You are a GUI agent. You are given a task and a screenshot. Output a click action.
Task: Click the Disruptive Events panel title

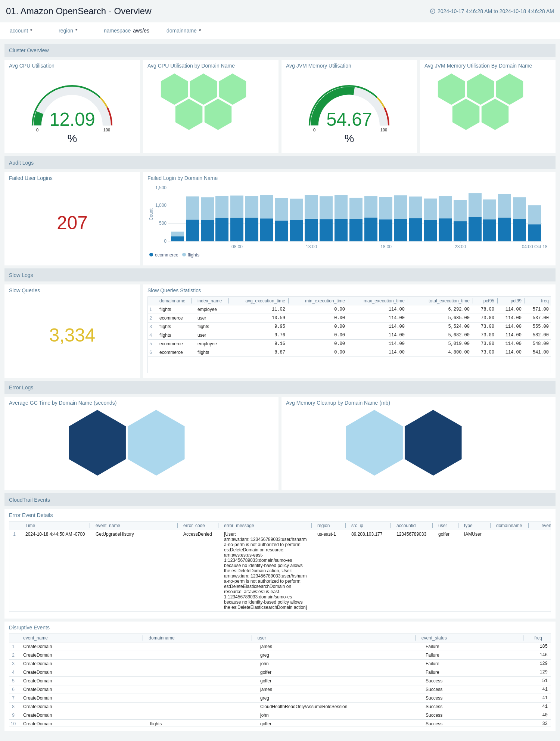point(29,628)
